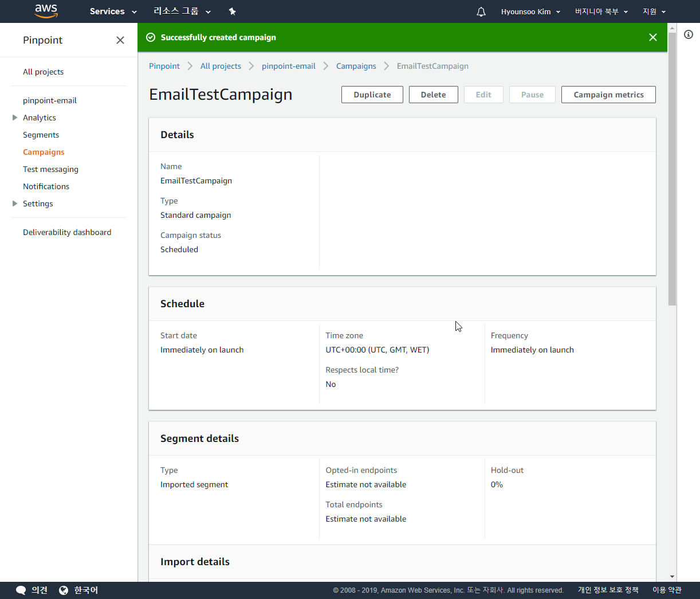700x599 pixels.
Task: Click the Campaigns breadcrumb link
Action: pyautogui.click(x=356, y=66)
